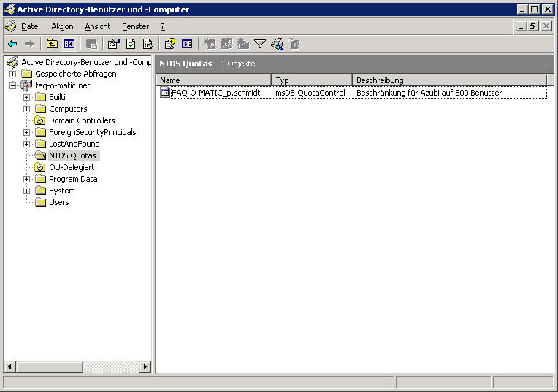The image size is (558, 392).
Task: Click the new organizational unit icon
Action: coord(243,44)
